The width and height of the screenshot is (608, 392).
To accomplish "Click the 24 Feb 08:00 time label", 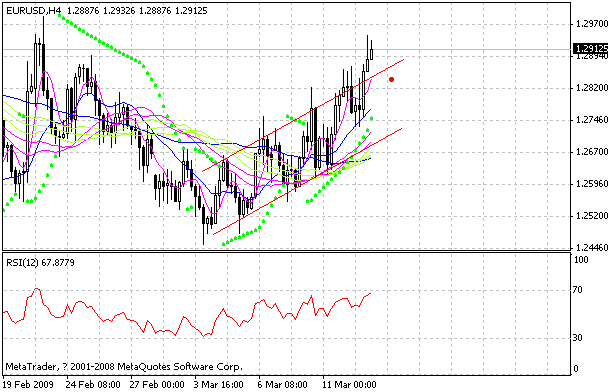I will tap(93, 385).
